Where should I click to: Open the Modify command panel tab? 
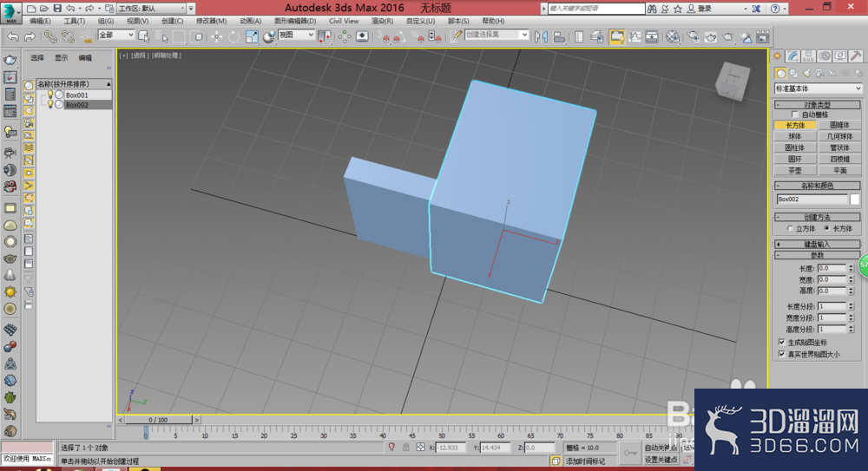click(x=793, y=56)
